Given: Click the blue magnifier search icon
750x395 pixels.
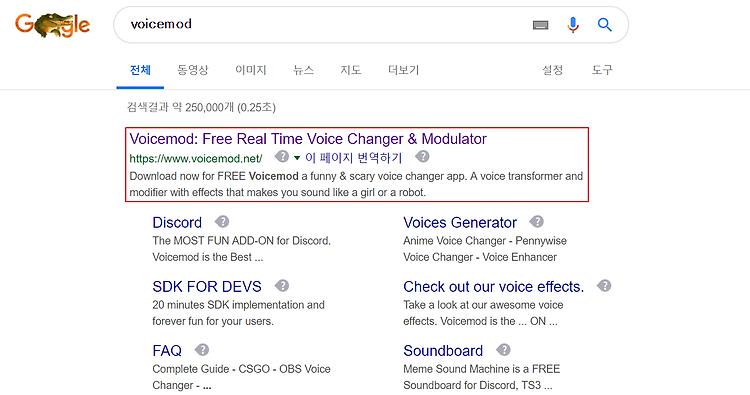Looking at the screenshot, I should tap(605, 24).
